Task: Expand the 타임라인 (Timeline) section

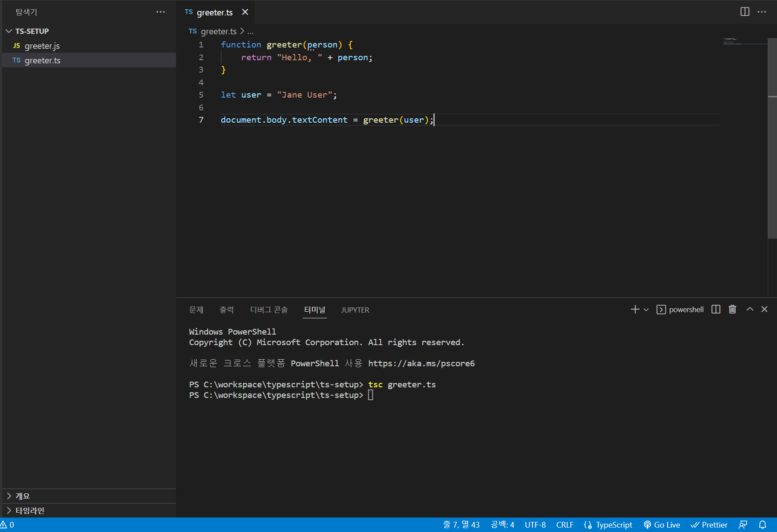Action: tap(89, 510)
